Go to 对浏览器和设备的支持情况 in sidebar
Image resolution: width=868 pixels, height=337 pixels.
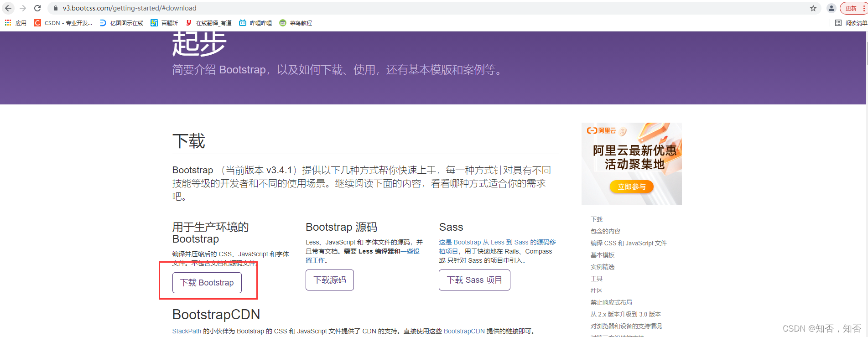(626, 326)
